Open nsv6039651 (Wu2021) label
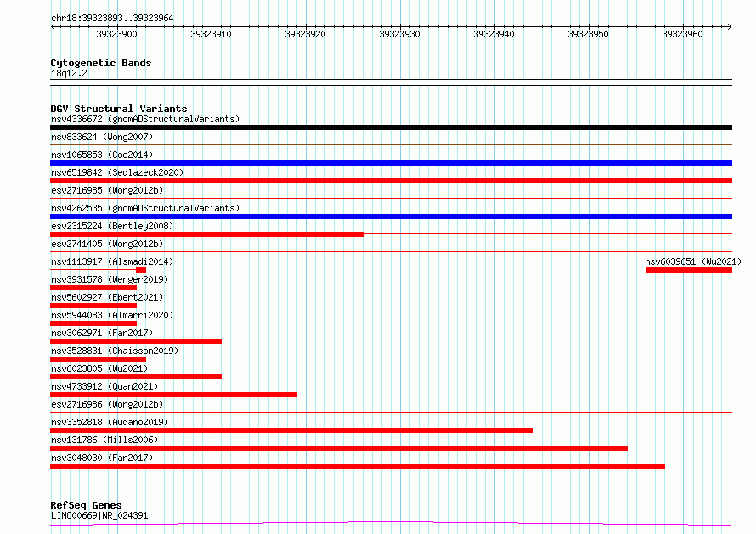The height and width of the screenshot is (534, 756). [693, 261]
